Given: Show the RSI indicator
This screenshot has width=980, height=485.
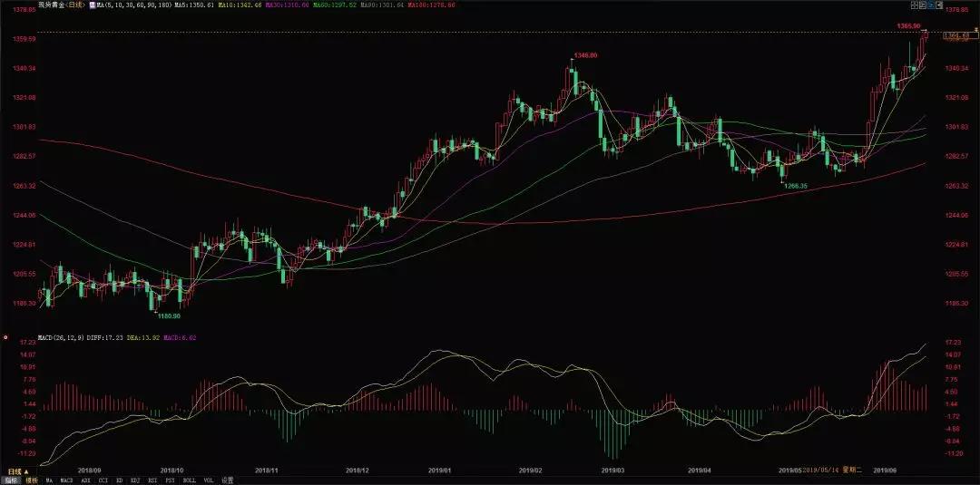Looking at the screenshot, I should (152, 480).
